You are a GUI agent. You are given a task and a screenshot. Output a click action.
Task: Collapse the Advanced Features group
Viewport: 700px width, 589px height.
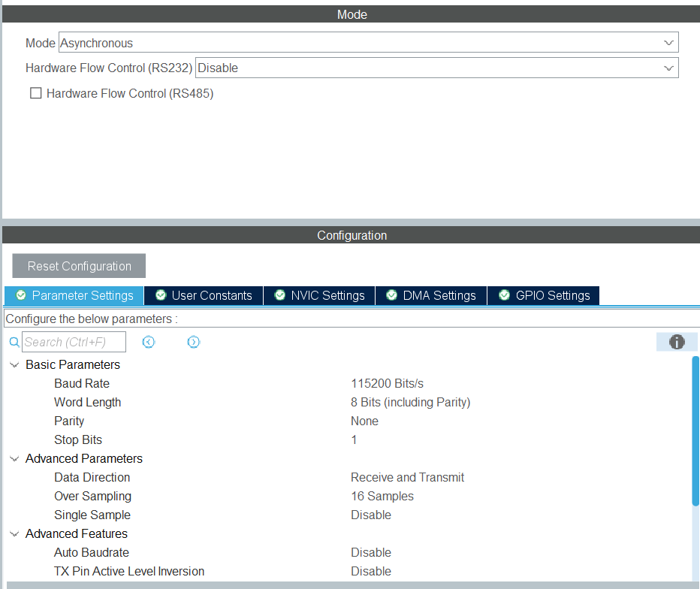(14, 533)
